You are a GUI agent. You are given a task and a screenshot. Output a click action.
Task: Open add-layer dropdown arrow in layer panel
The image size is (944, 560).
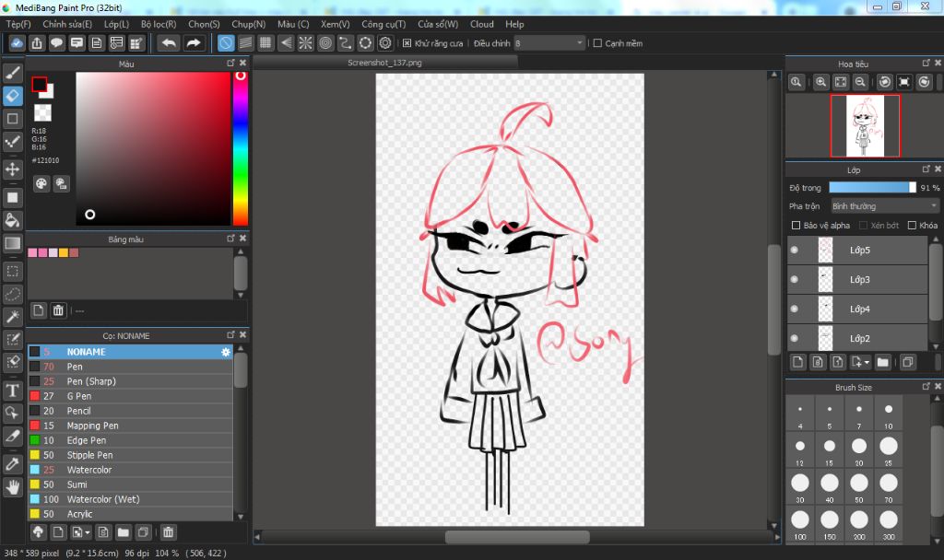867,363
